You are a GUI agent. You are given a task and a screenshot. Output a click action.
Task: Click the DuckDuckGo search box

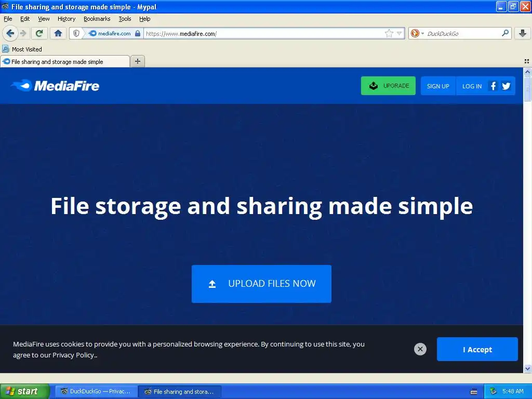click(x=463, y=33)
